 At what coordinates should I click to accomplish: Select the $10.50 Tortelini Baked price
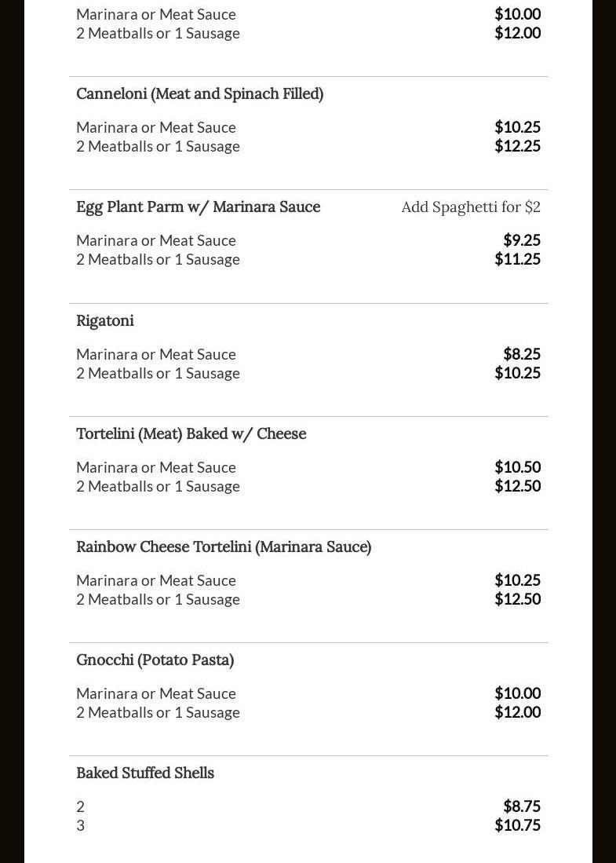(x=517, y=467)
